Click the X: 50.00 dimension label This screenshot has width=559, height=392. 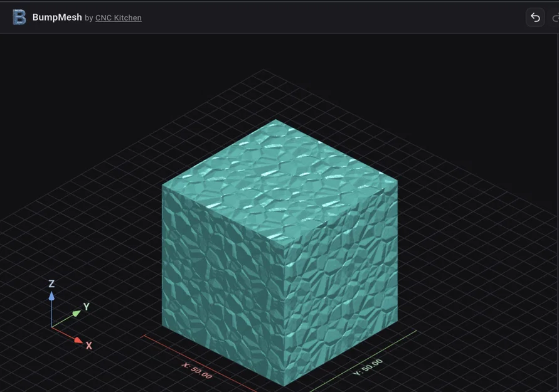[x=197, y=371]
